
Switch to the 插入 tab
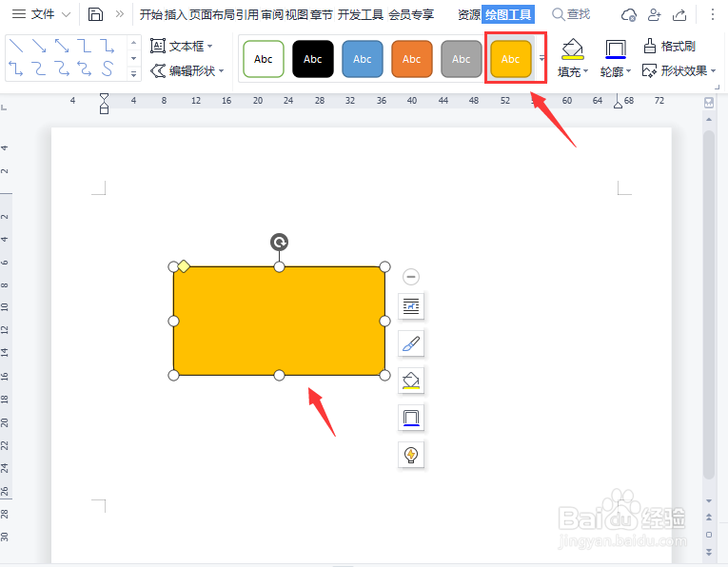coord(175,15)
